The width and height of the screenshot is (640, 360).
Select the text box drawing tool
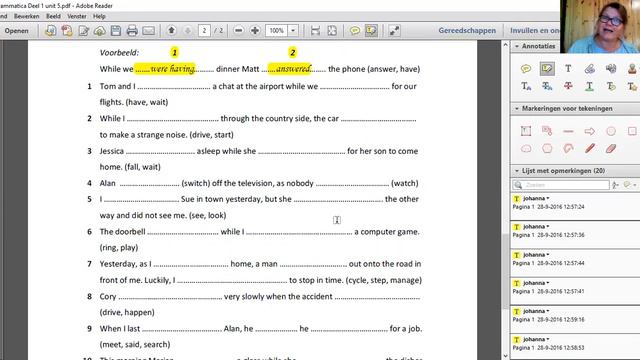(526, 131)
